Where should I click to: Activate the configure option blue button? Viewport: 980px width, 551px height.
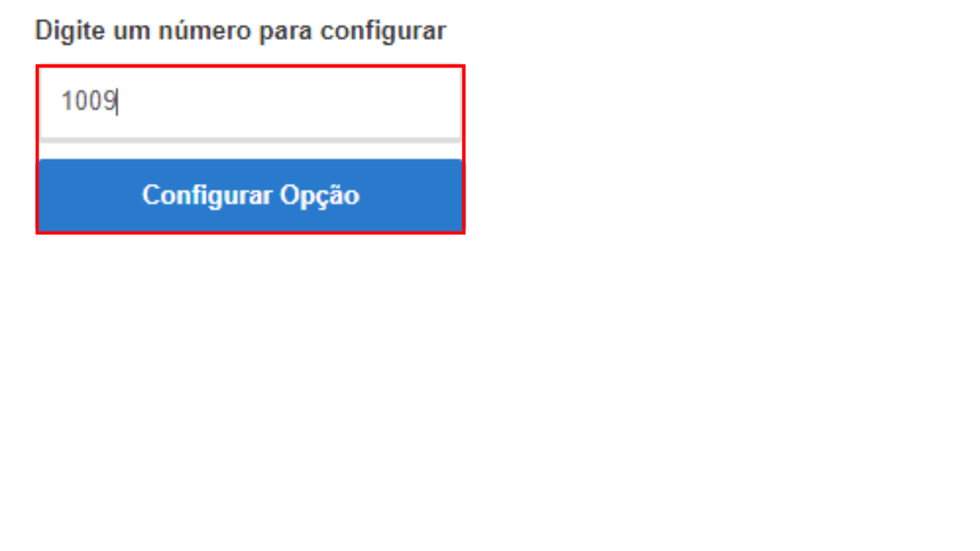[x=250, y=195]
